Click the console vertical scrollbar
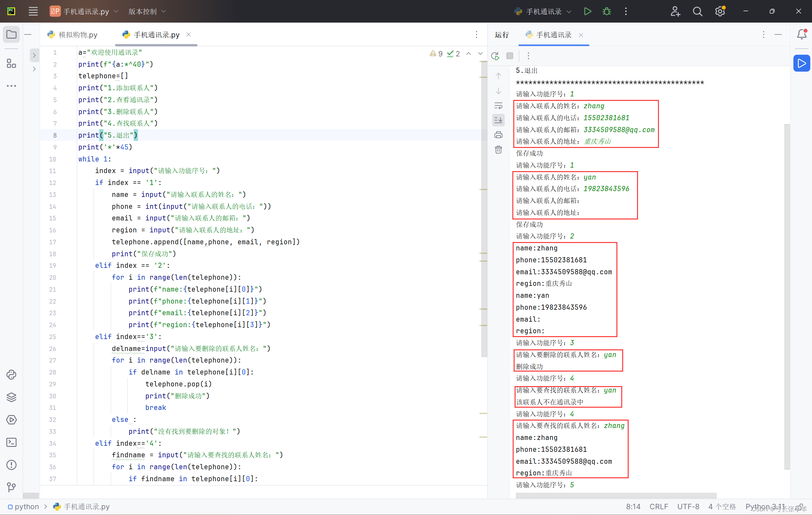Viewport: 812px width, 515px height. 787,296
